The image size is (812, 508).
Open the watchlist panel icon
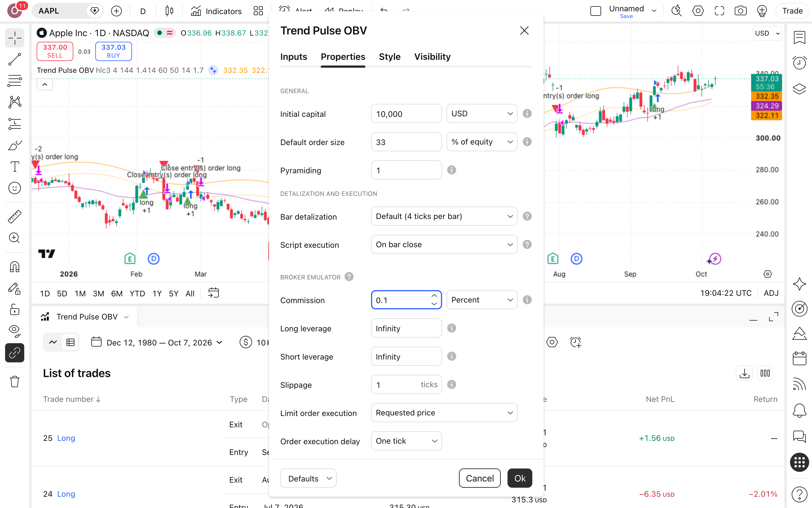pos(799,38)
